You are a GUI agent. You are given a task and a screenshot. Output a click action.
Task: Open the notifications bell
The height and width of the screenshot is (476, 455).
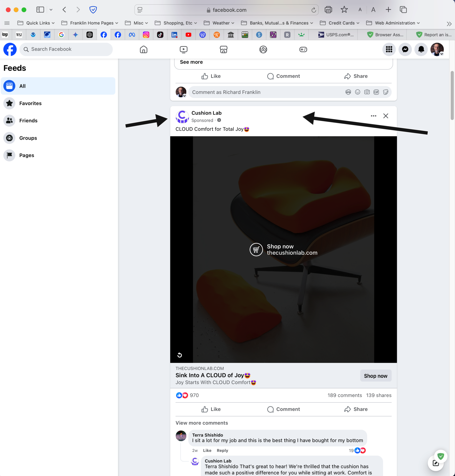(421, 49)
